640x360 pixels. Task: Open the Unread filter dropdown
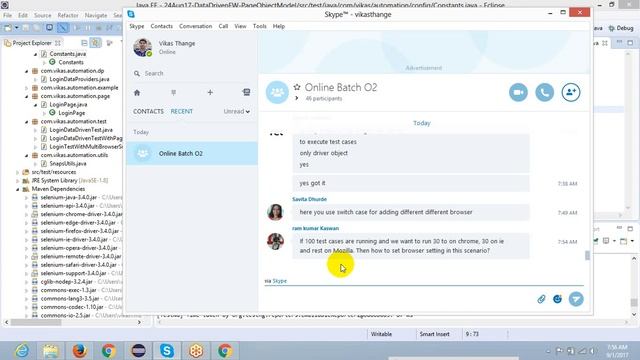coord(237,111)
